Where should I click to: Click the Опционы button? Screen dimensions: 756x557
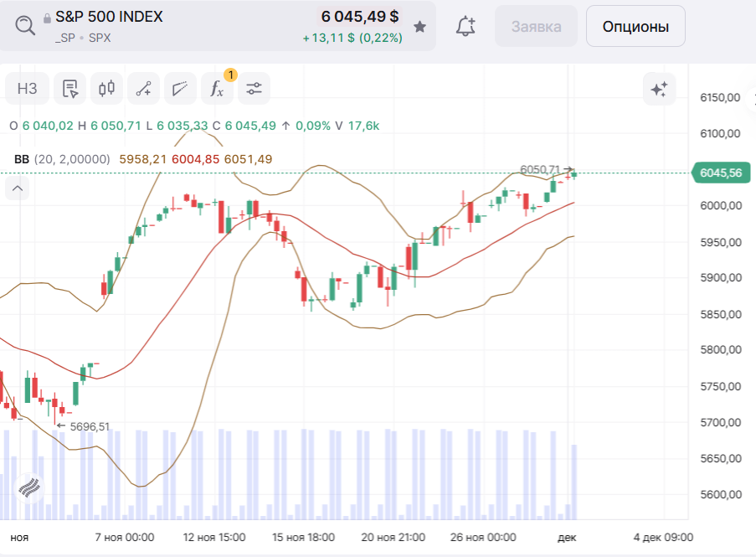click(635, 26)
